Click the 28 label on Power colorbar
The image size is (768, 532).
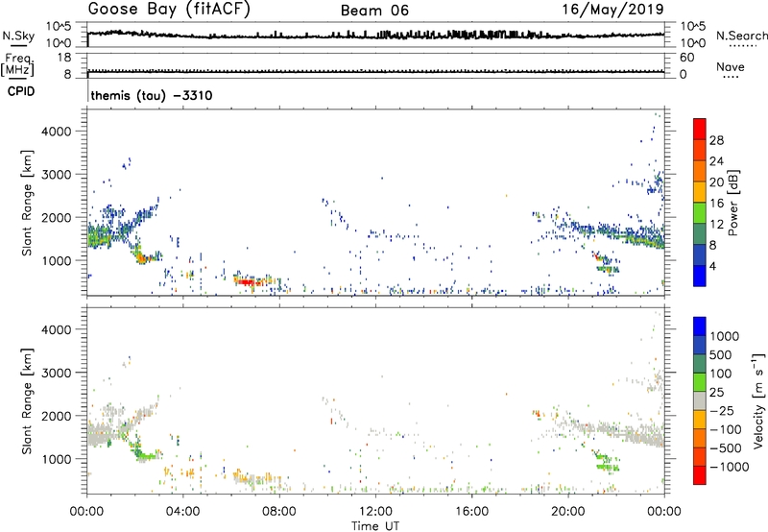tap(716, 140)
